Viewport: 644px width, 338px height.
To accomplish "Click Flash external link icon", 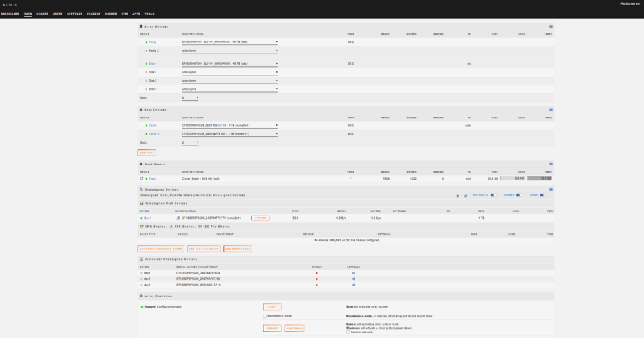I will [142, 178].
